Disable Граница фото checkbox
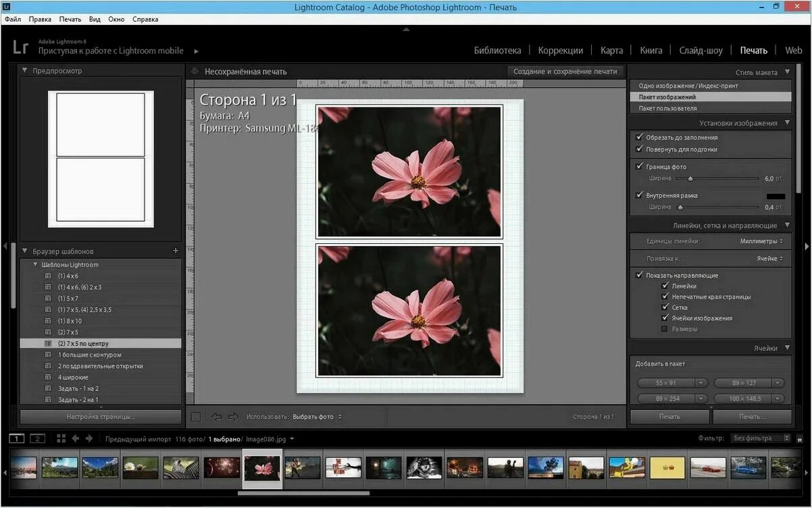812x508 pixels. click(639, 166)
